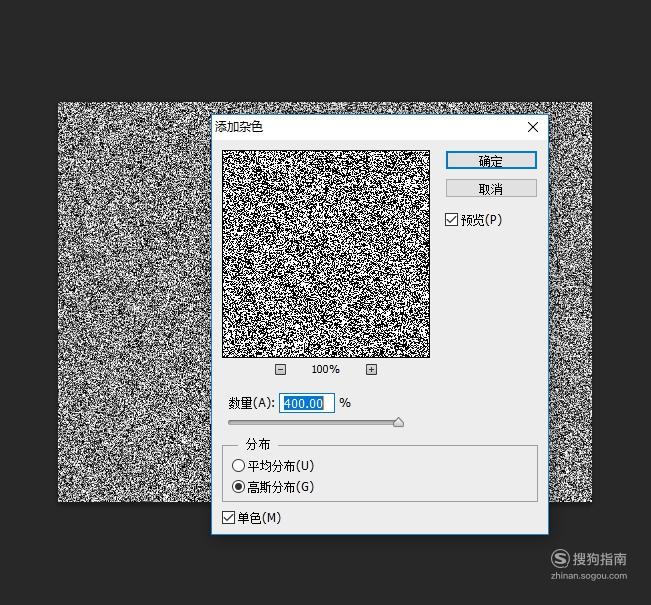Close the 添加杂色 dialog with X
This screenshot has width=651, height=605.
click(533, 127)
